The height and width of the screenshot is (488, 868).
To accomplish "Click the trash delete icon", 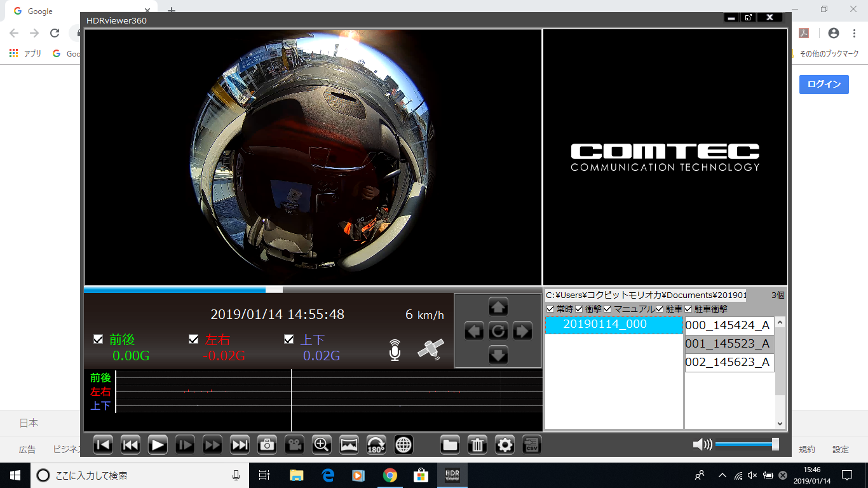I will (477, 445).
